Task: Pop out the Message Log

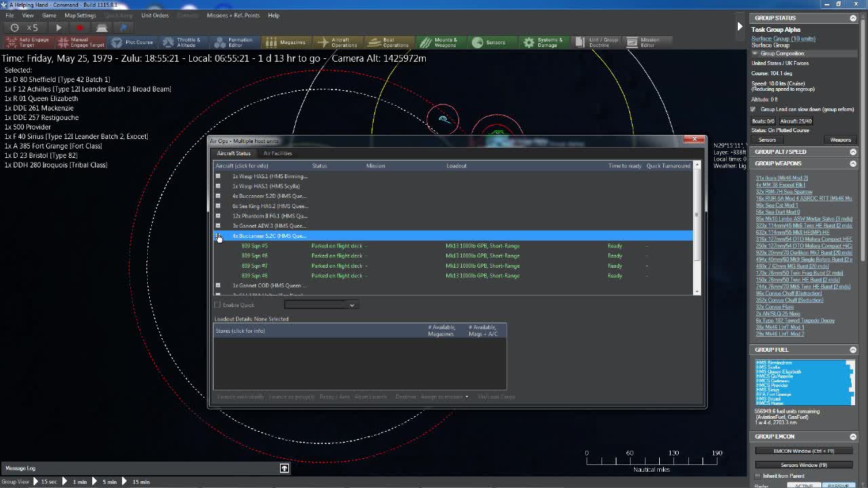Action: (x=284, y=468)
